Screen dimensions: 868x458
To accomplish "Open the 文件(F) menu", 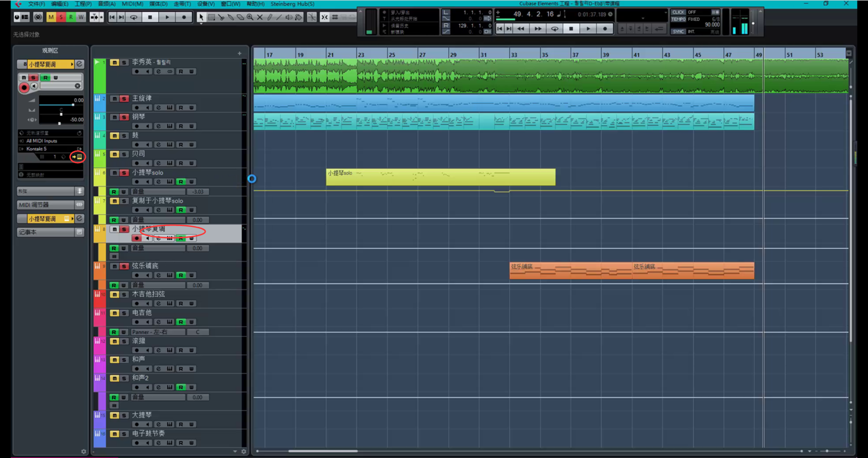I will pyautogui.click(x=37, y=4).
